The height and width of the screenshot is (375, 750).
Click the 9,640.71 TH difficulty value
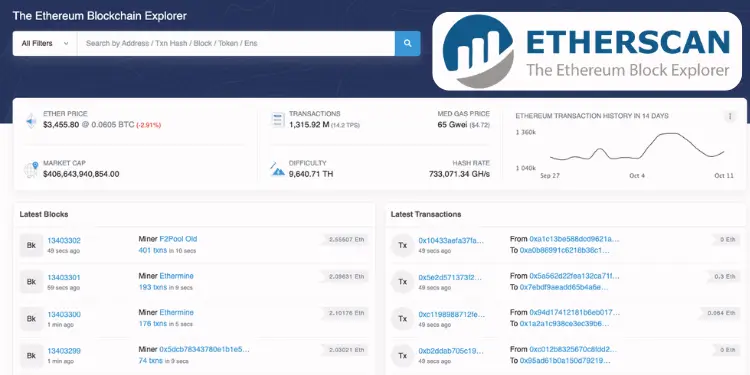[x=311, y=174]
